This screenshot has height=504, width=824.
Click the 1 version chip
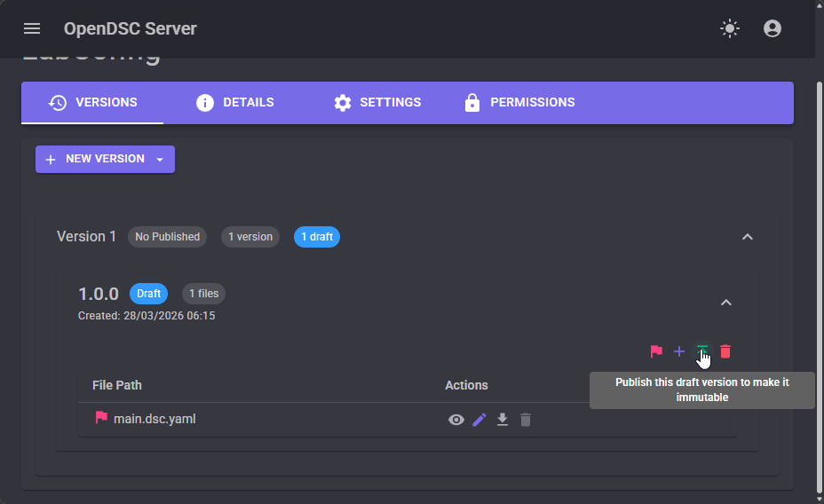point(250,237)
